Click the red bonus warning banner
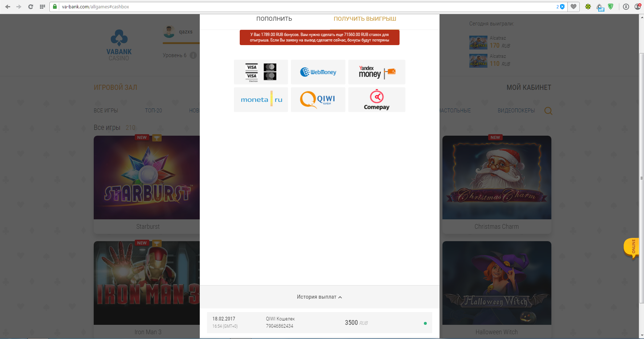This screenshot has height=339, width=644. [x=320, y=37]
